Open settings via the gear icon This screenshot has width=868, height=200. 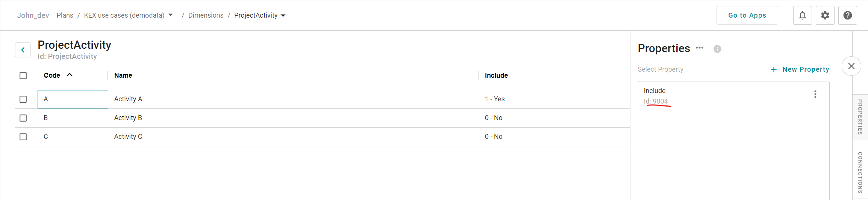825,15
